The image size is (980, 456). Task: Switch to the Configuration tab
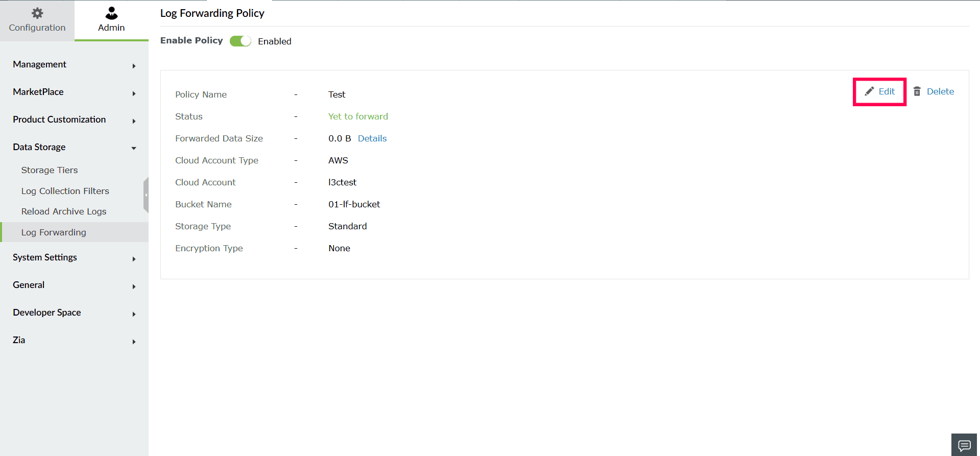[x=37, y=20]
